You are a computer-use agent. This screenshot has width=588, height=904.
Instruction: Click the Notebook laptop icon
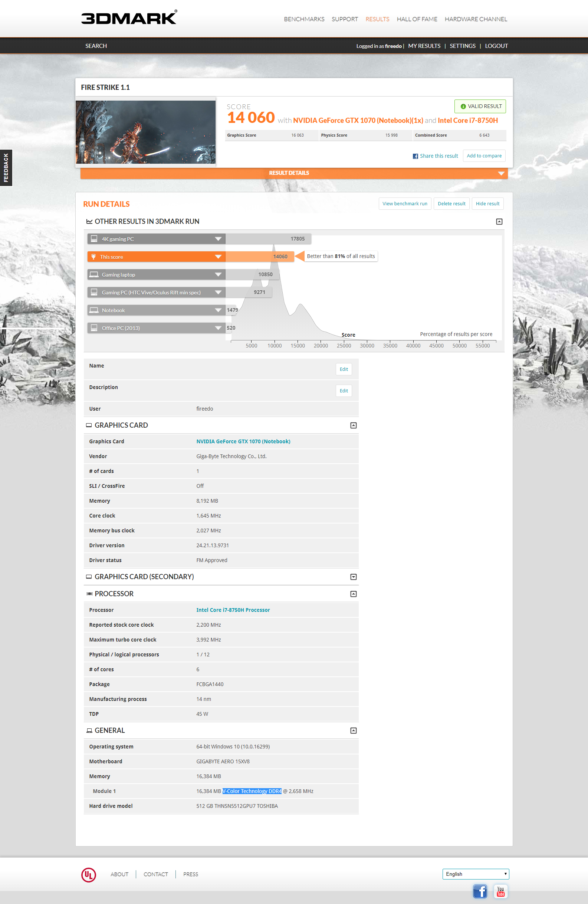[x=94, y=310]
